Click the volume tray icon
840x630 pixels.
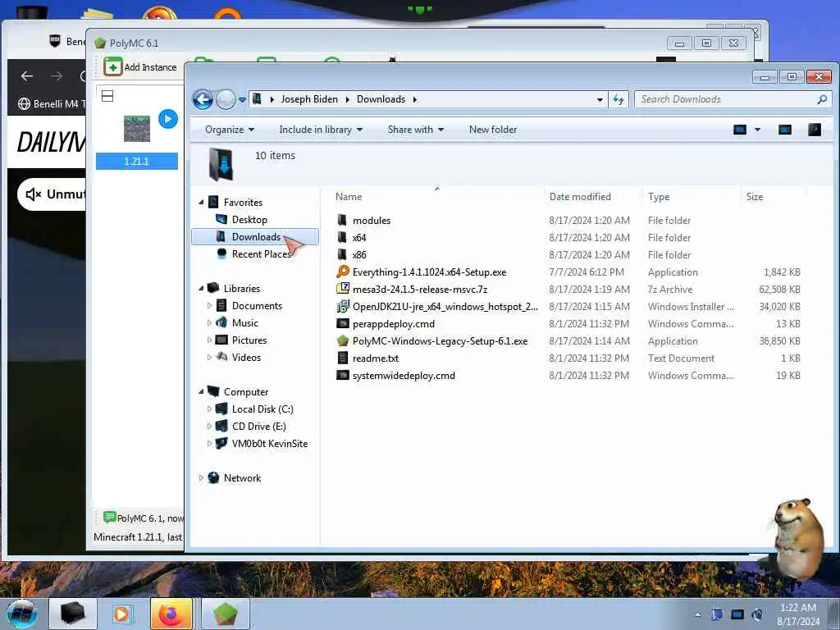click(x=757, y=614)
